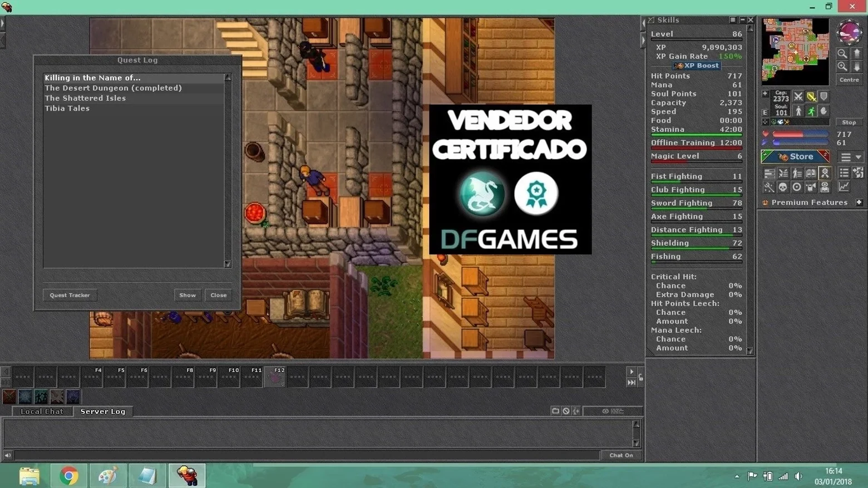The image size is (868, 488).
Task: Click the Stop button
Action: click(849, 122)
